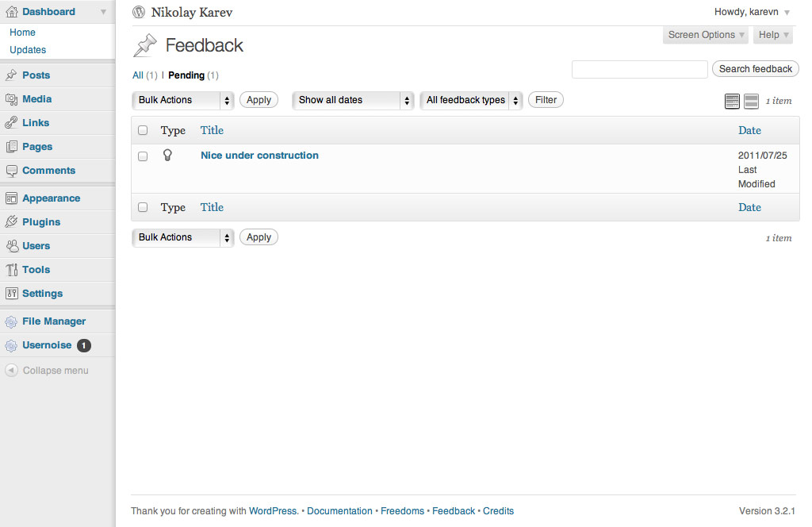Image resolution: width=812 pixels, height=527 pixels.
Task: Expand the All feedback types dropdown
Action: pos(471,100)
